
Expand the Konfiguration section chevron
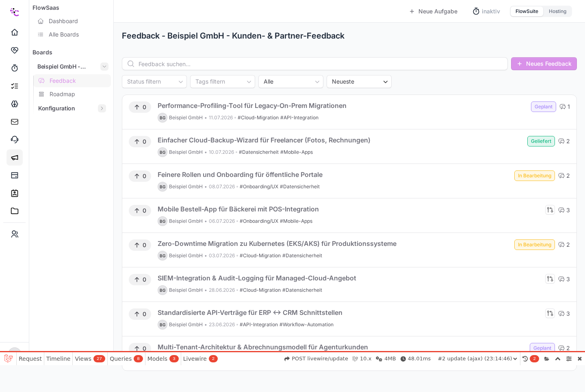coord(102,108)
